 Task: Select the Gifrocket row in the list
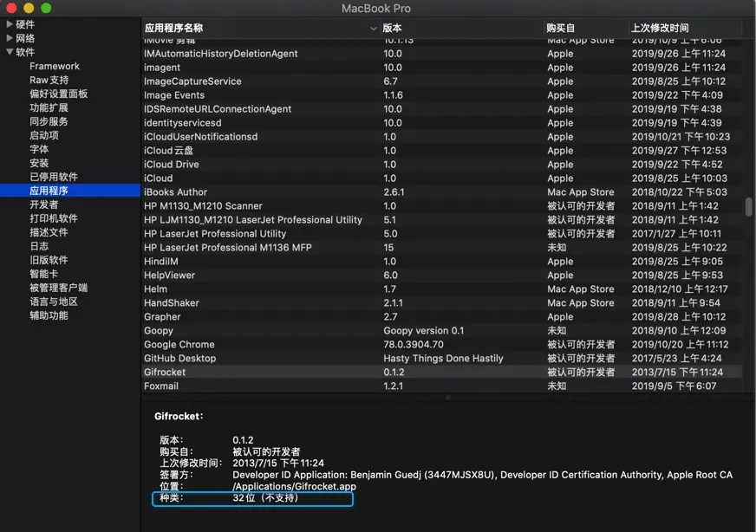[441, 372]
